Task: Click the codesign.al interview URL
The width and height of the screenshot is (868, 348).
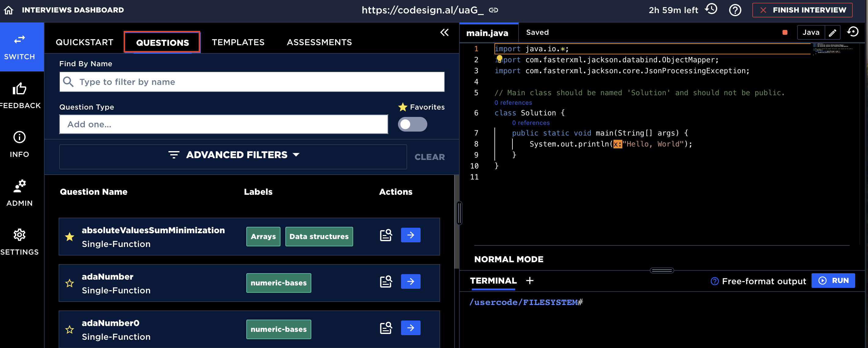Action: (x=422, y=10)
